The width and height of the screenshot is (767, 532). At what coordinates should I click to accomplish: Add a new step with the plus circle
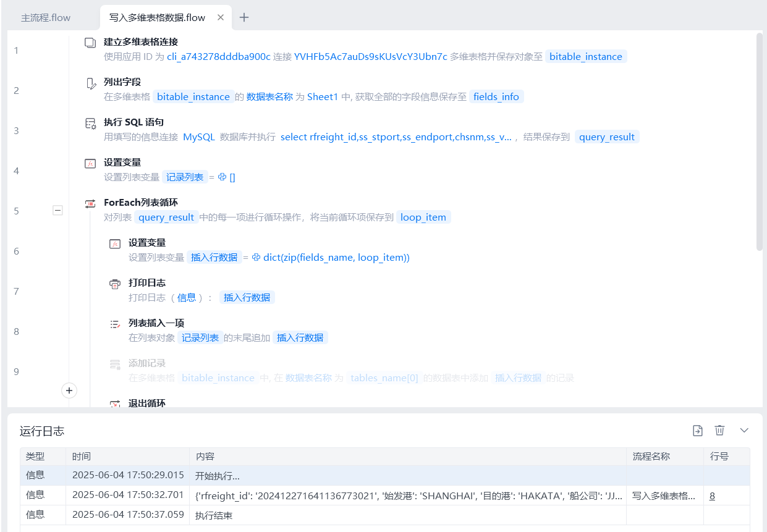pyautogui.click(x=69, y=391)
